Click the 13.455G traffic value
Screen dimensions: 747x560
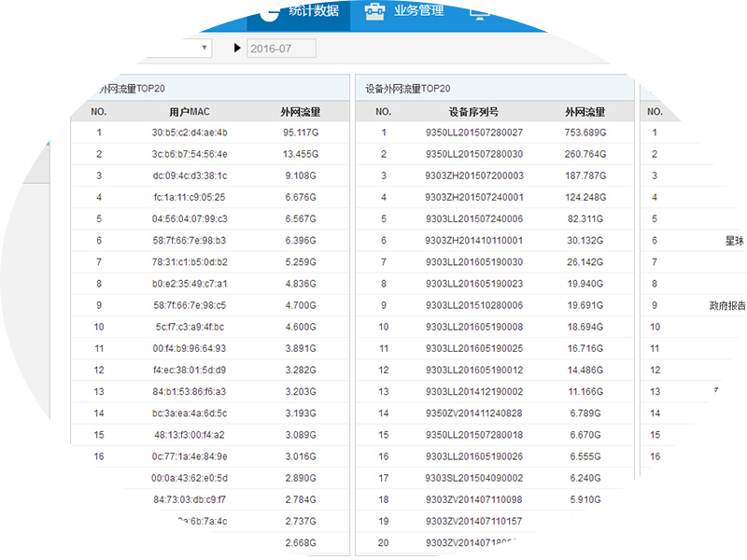point(301,154)
